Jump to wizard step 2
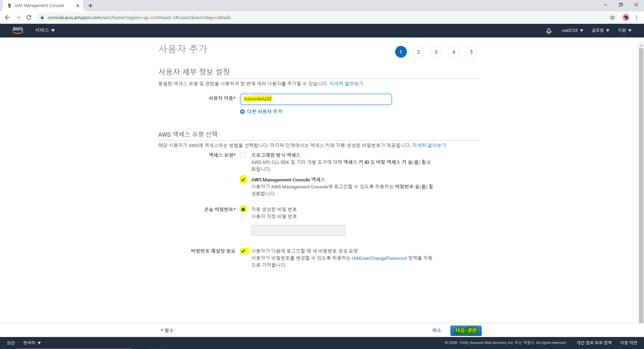This screenshot has width=644, height=349. [418, 52]
